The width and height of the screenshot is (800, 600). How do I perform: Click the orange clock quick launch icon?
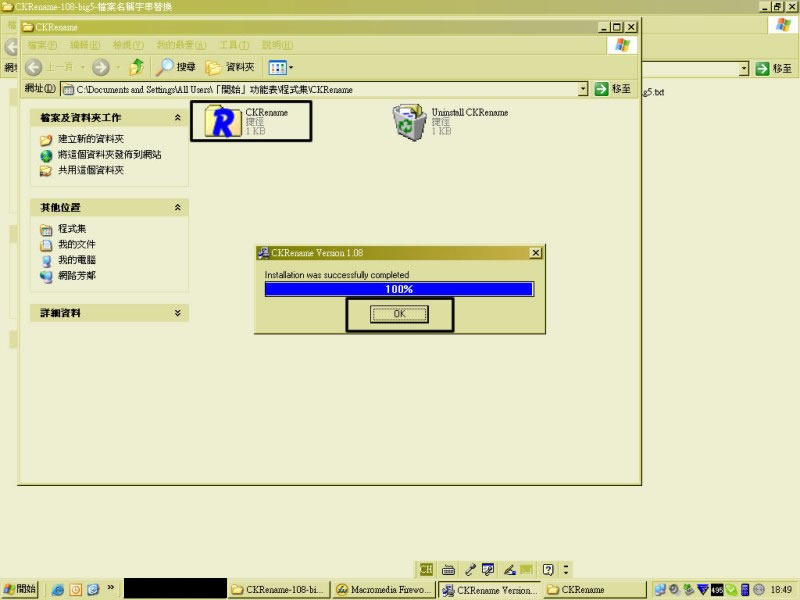click(x=76, y=590)
